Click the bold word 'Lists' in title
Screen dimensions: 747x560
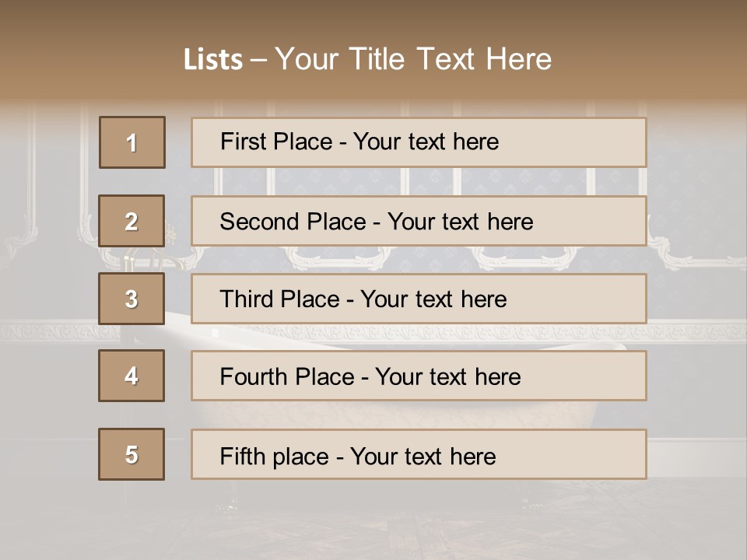coord(213,60)
